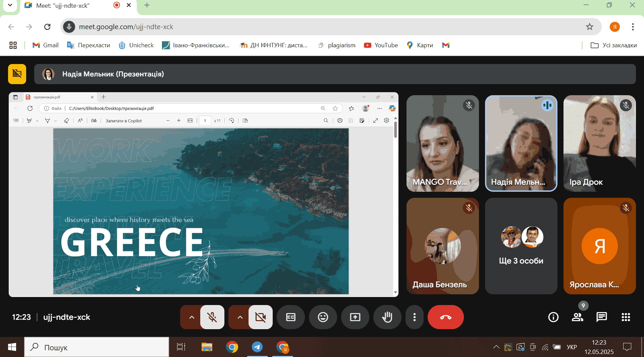
Task: Select Іра Дрок participant tile
Action: click(600, 143)
